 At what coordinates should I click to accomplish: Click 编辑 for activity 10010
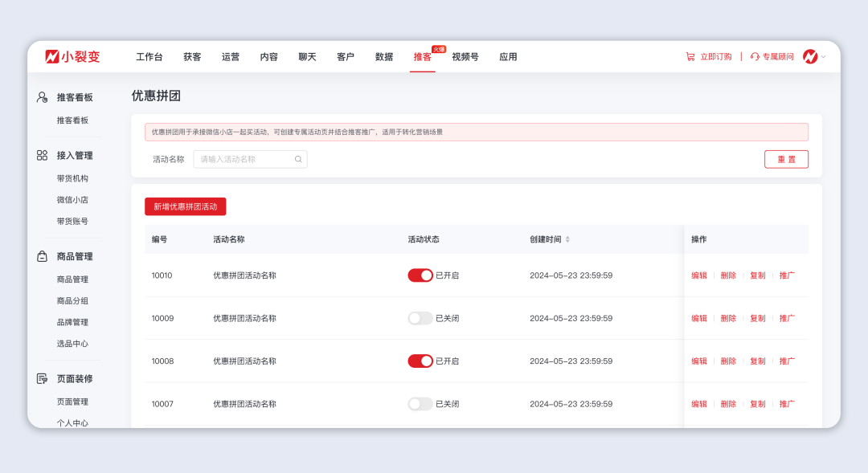pyautogui.click(x=698, y=275)
